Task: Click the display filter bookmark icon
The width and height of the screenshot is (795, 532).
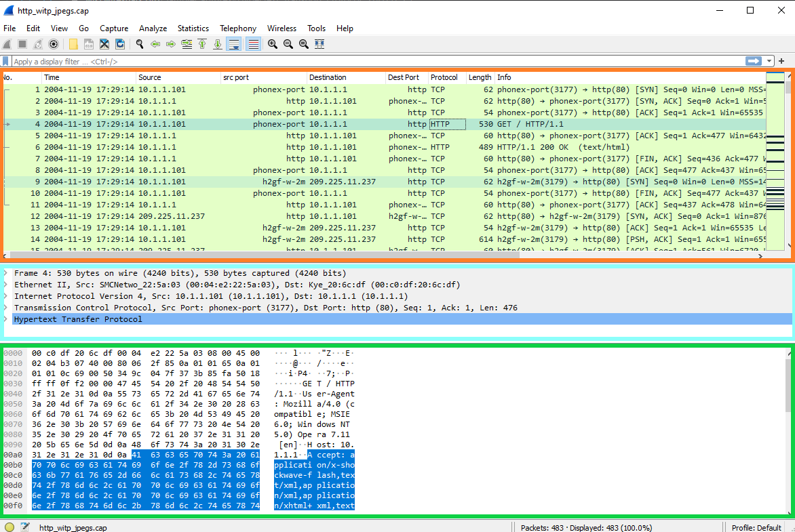Action: (x=6, y=62)
